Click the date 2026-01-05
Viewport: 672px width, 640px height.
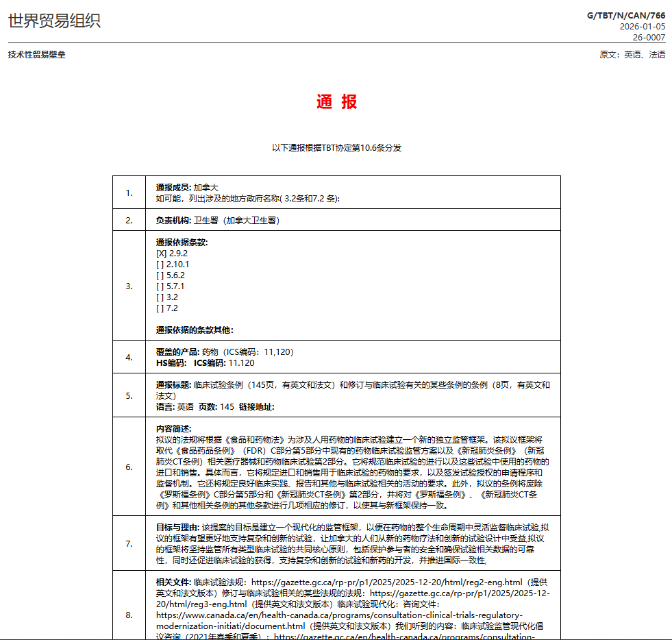[x=642, y=27]
